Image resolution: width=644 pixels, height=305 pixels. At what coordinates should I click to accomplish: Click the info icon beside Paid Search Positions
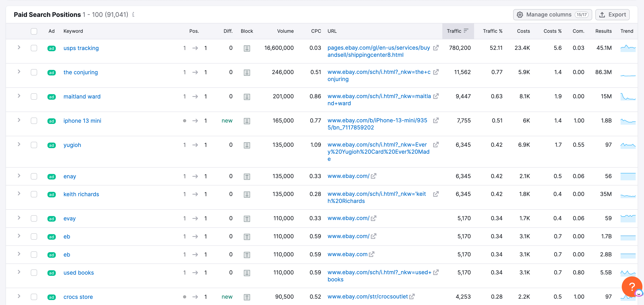(x=133, y=14)
